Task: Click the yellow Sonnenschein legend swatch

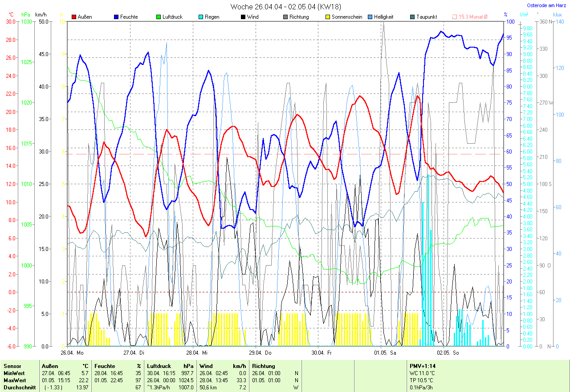Action: pos(328,17)
